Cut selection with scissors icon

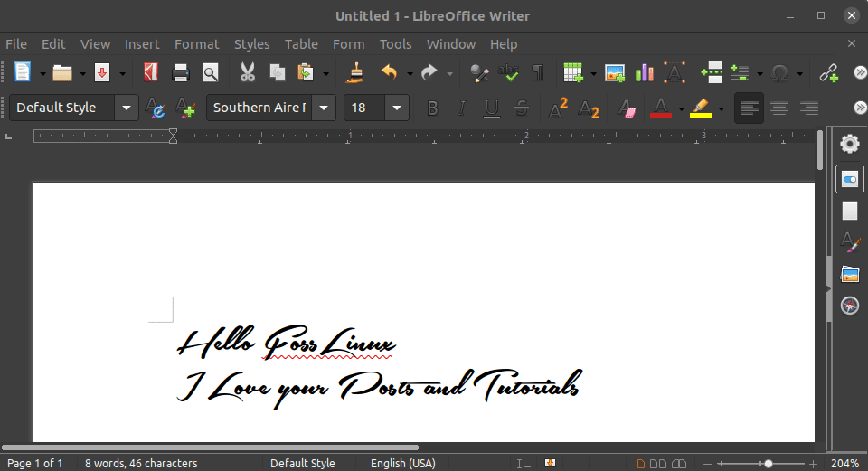[x=248, y=72]
